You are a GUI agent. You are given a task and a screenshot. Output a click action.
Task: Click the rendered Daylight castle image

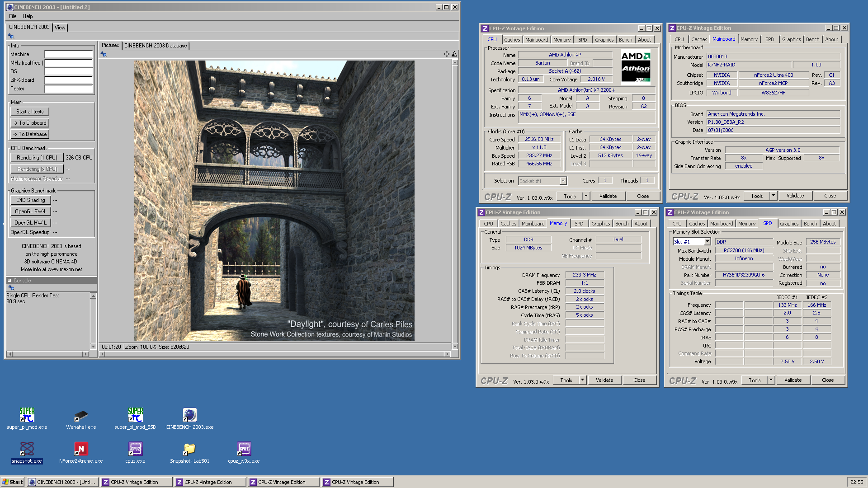click(x=274, y=201)
